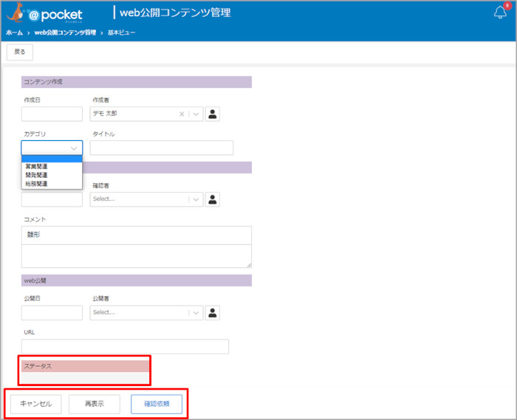Expand the 公開者 Select dropdown
Screen dimensions: 517x420
click(196, 313)
